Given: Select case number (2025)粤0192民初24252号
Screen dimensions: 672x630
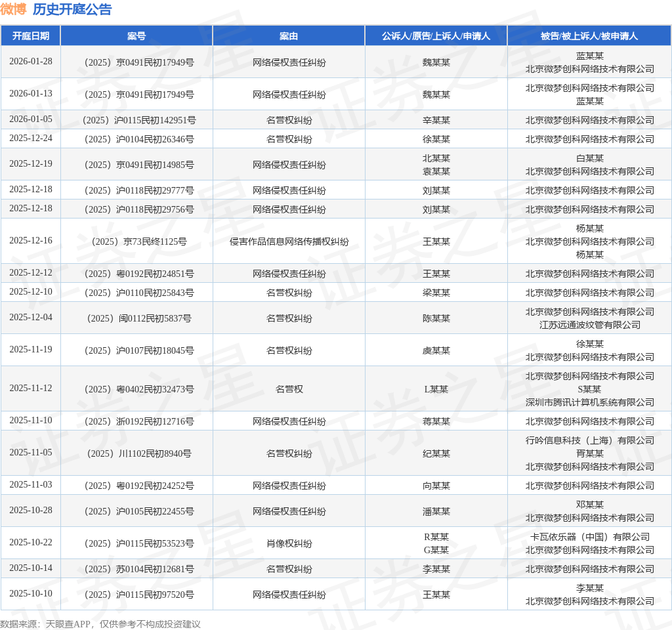Looking at the screenshot, I should coord(139,486).
